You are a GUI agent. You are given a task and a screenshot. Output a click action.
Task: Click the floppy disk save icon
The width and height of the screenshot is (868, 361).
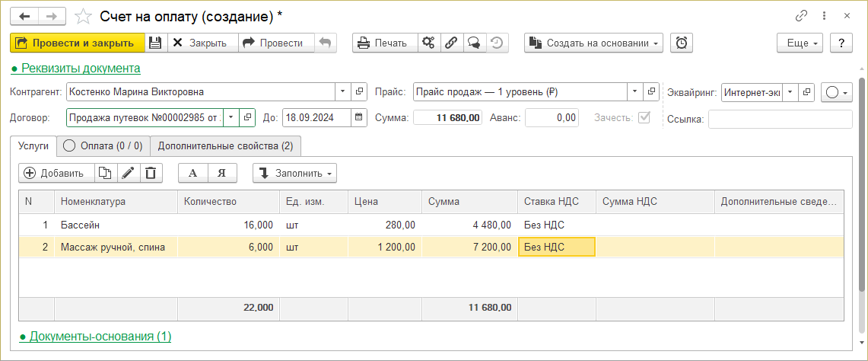coord(155,43)
